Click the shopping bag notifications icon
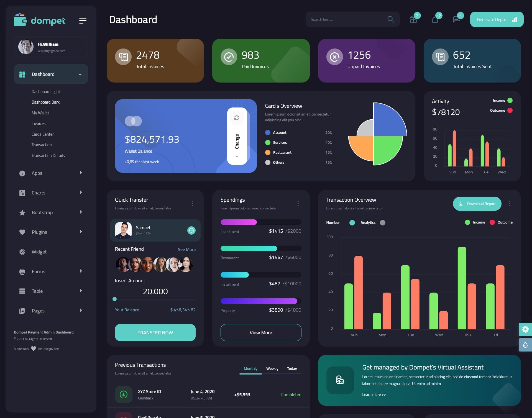532x418 pixels. tap(413, 19)
